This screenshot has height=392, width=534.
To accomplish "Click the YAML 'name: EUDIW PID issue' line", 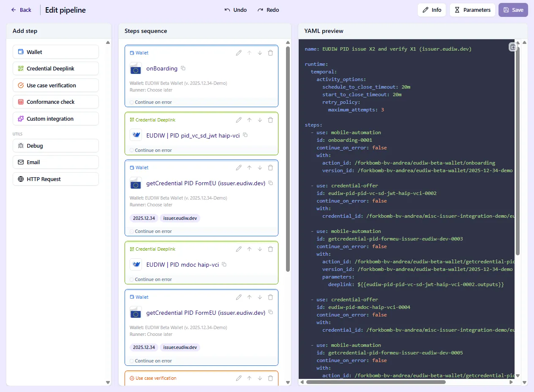I will click(x=388, y=49).
